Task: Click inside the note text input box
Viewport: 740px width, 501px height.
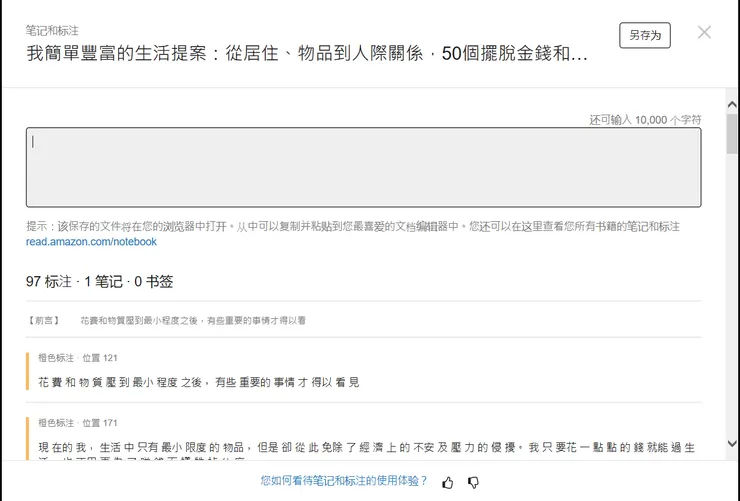Action: (x=363, y=167)
